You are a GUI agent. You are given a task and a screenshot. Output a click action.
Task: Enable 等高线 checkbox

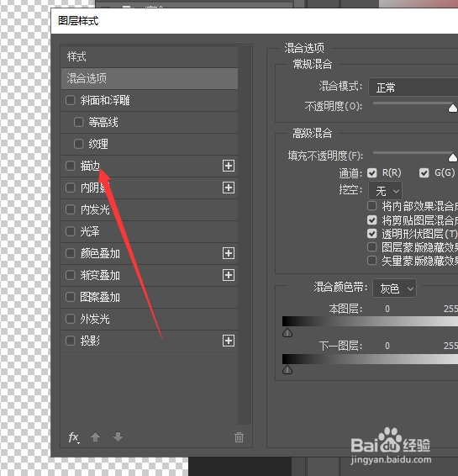[78, 122]
